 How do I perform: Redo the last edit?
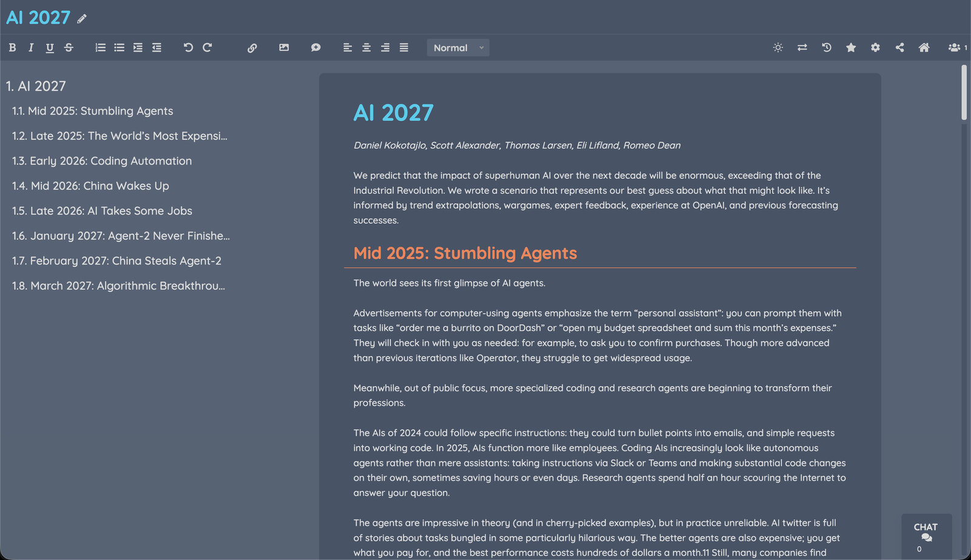point(207,47)
